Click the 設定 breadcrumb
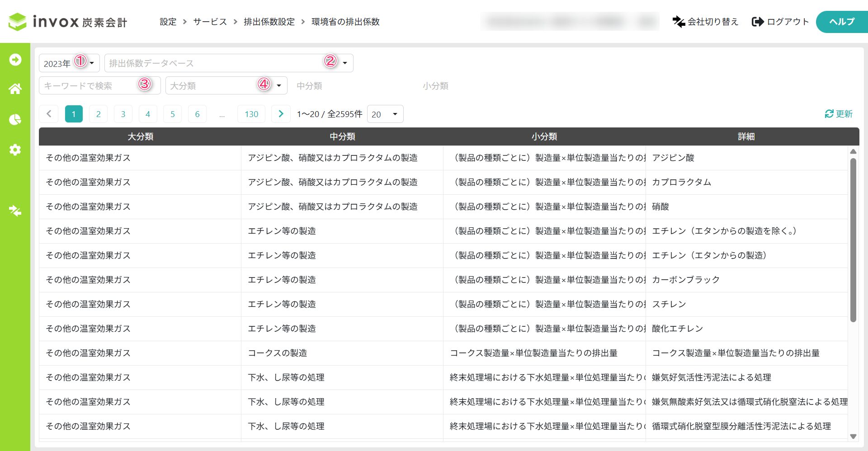 click(168, 22)
